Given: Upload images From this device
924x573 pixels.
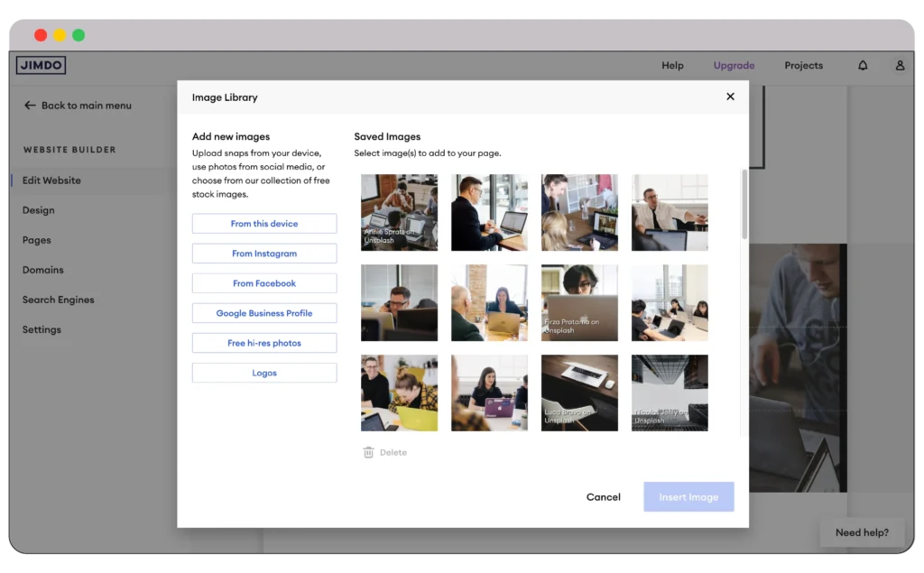Looking at the screenshot, I should 264,224.
